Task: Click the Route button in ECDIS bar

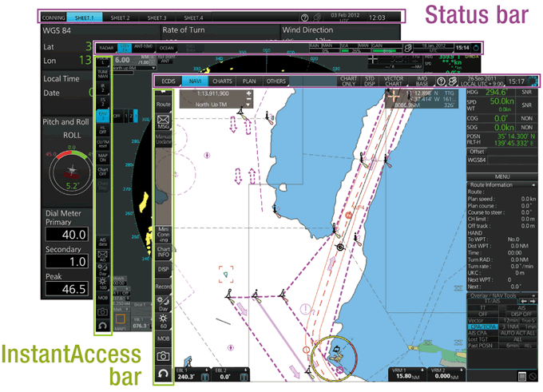Action: tap(163, 105)
